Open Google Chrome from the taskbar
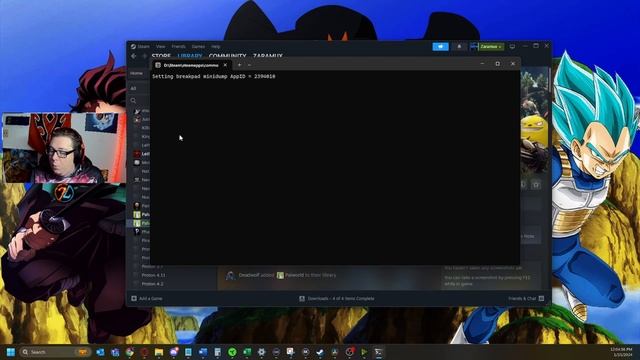The height and width of the screenshot is (360, 640). [x=130, y=352]
